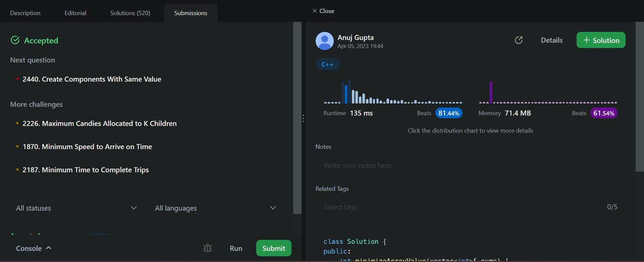
Task: Click the 'Apr 05, 2023 19:44' timestamp
Action: pyautogui.click(x=360, y=47)
